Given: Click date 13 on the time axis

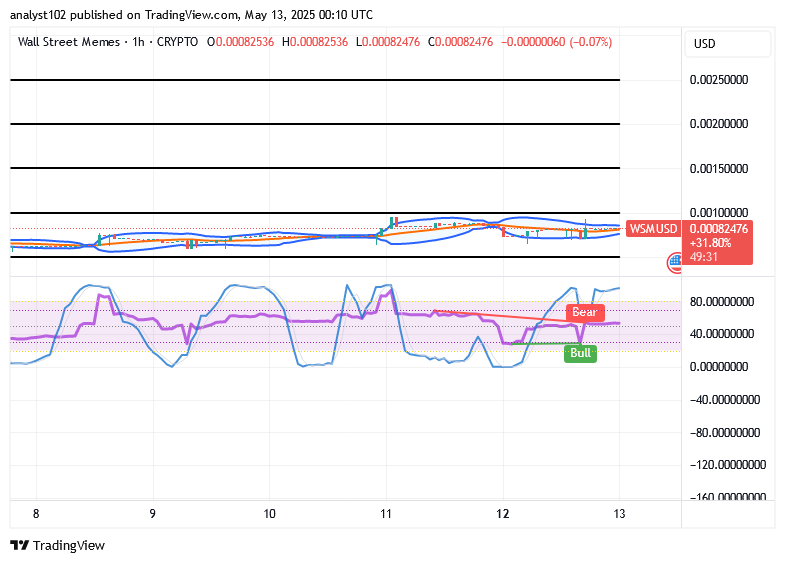Looking at the screenshot, I should tap(619, 514).
